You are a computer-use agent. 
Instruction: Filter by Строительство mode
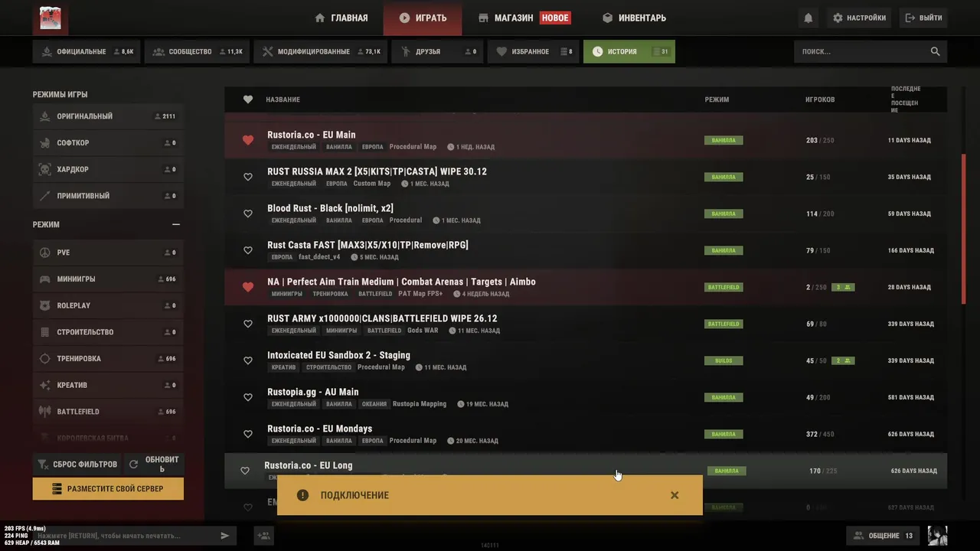point(108,332)
